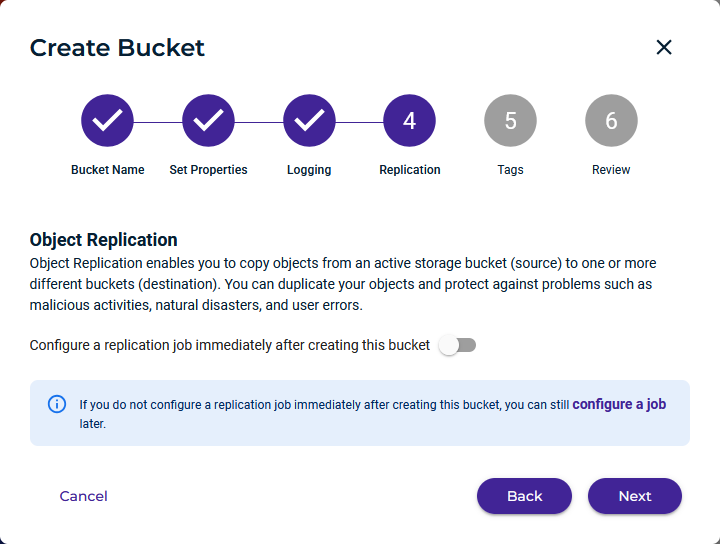This screenshot has width=720, height=544.
Task: Go to the step 6 circle
Action: [x=611, y=121]
